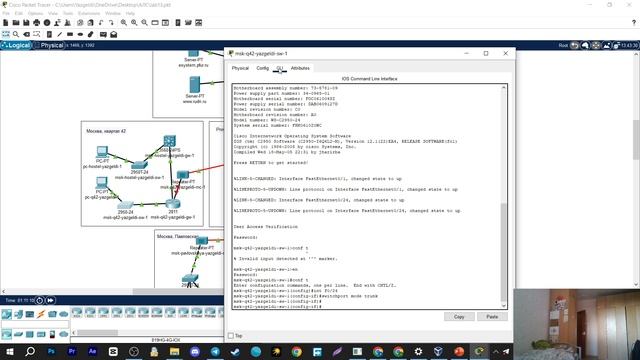
Task: Switch to the CLI tab
Action: point(280,68)
